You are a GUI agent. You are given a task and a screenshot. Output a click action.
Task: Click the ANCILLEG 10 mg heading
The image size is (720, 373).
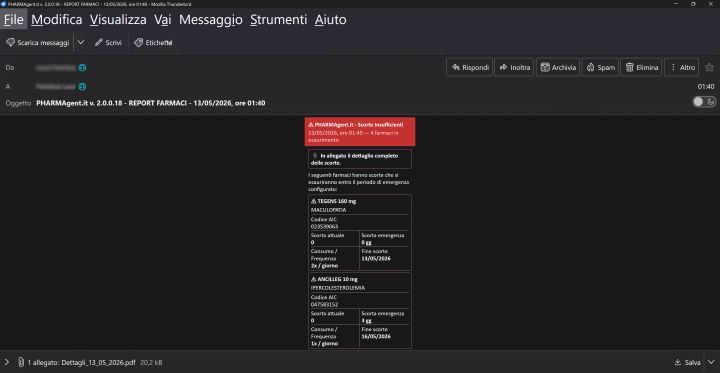point(337,279)
